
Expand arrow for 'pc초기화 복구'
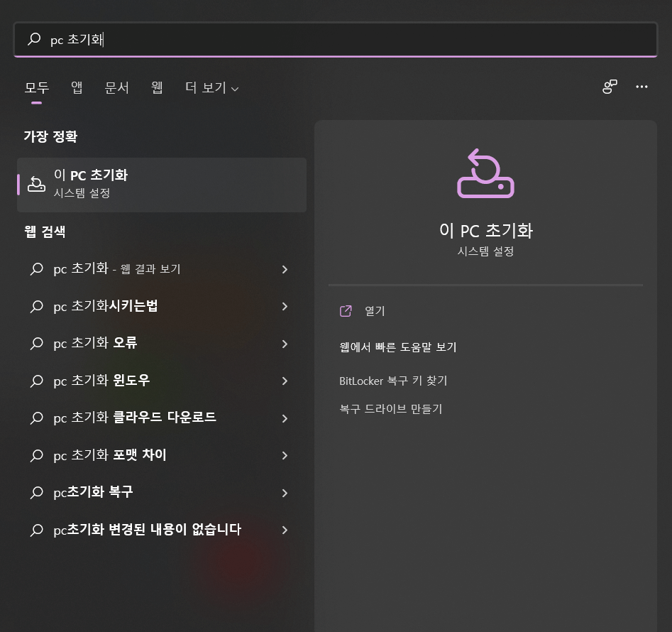tap(285, 493)
